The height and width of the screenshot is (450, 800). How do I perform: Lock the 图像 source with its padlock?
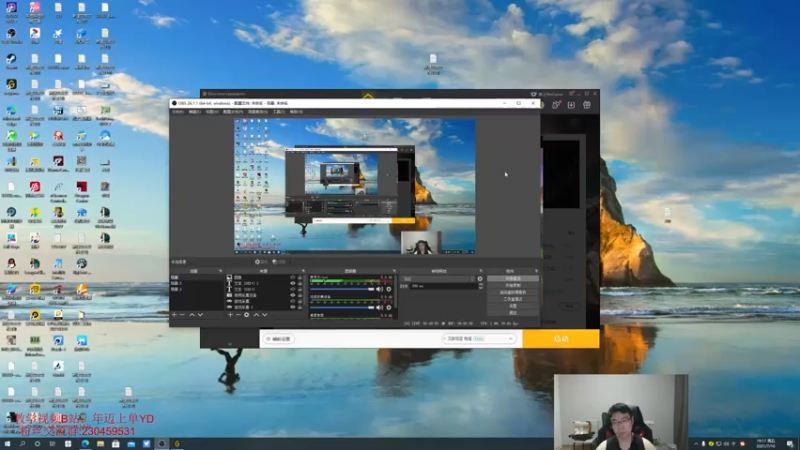tap(299, 278)
